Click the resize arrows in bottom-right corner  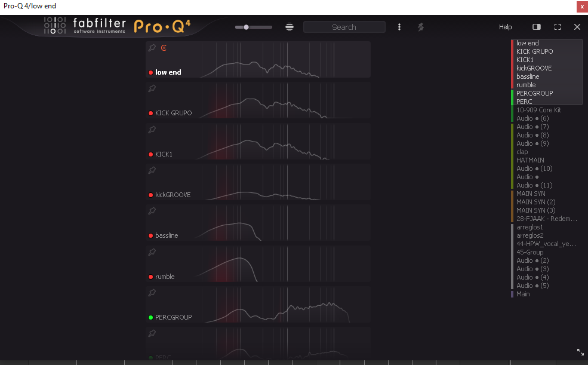coord(580,352)
